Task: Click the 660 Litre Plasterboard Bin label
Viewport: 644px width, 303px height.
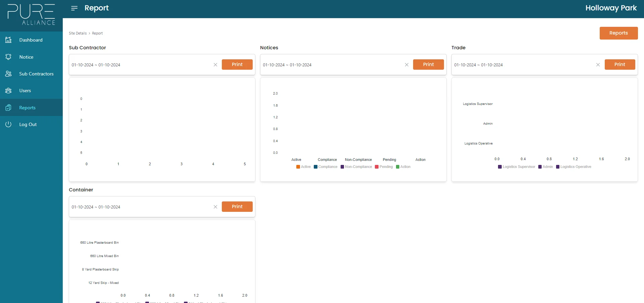Action: (x=99, y=243)
